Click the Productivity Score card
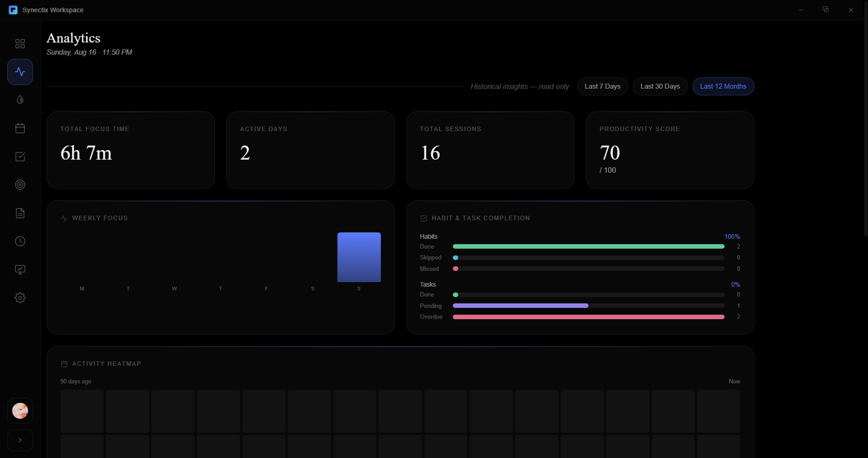This screenshot has height=458, width=868. point(670,150)
